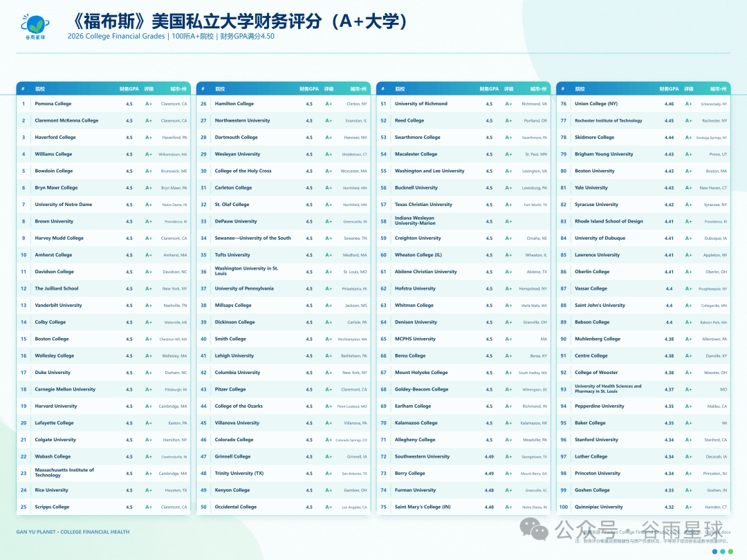This screenshot has width=747, height=560.
Task: Select the city Omaha, NE
Action: (x=537, y=239)
